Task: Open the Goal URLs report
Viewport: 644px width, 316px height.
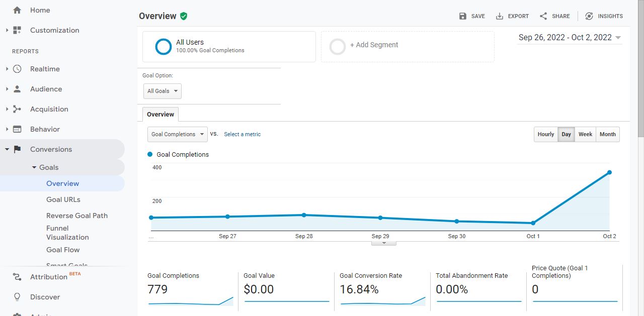Action: coord(63,199)
